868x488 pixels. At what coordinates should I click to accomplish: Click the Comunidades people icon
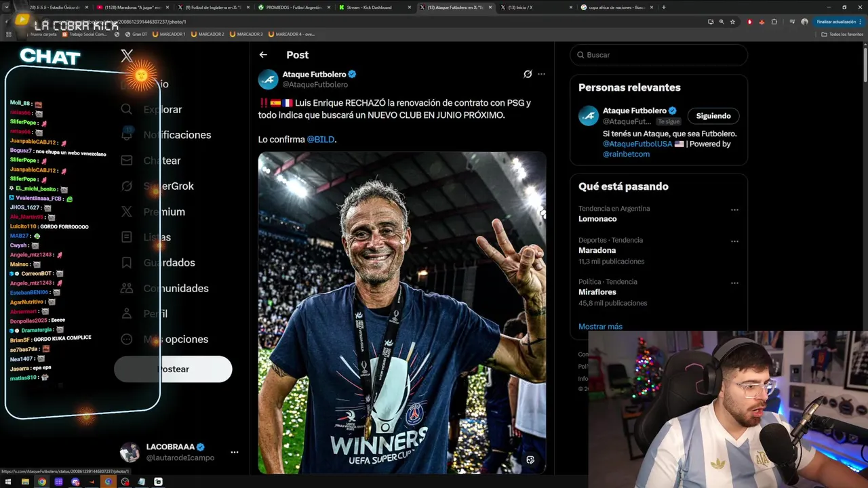tap(127, 288)
